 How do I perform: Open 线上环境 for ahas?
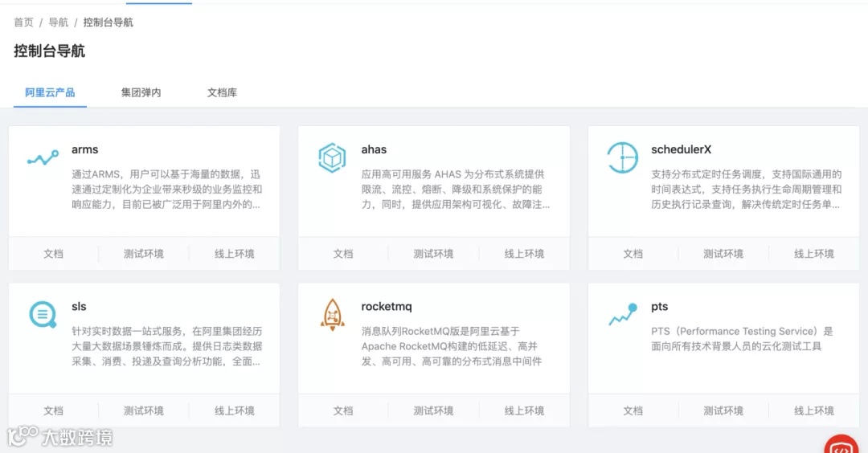(524, 254)
